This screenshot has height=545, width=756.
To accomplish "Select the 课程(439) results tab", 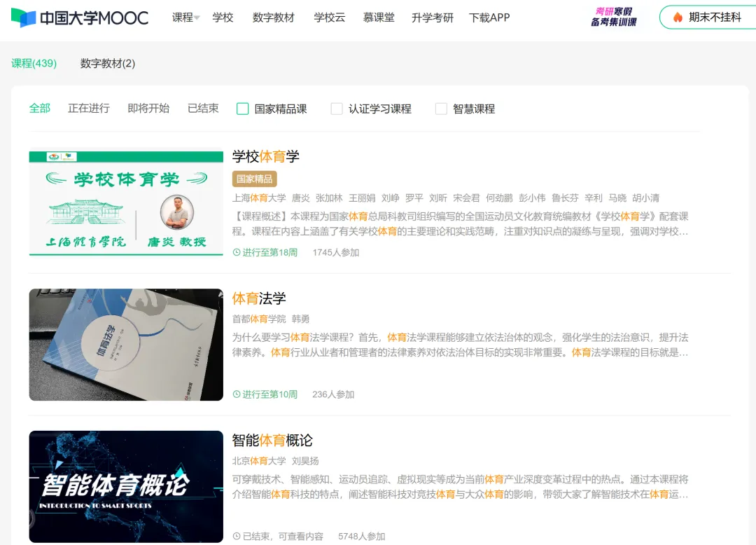I will (x=34, y=64).
